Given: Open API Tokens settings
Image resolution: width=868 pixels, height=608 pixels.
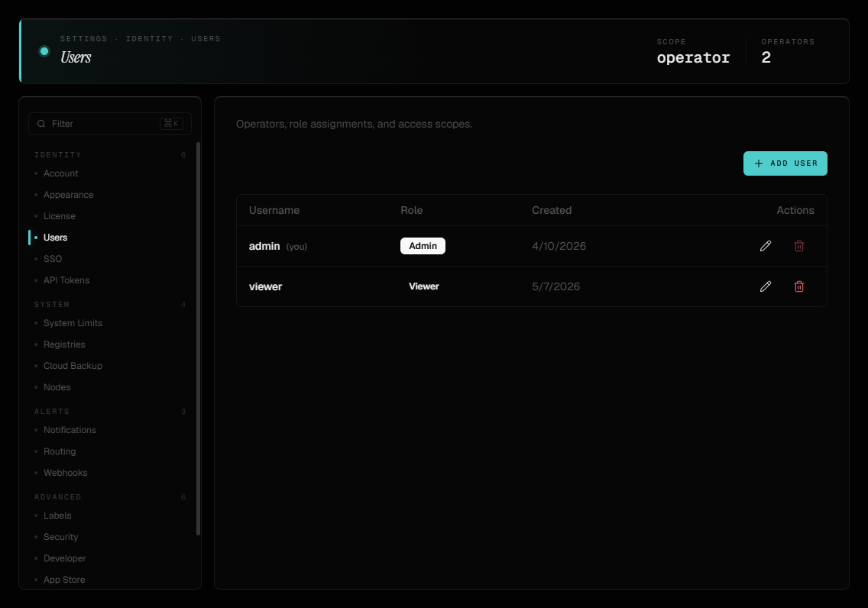Looking at the screenshot, I should pyautogui.click(x=66, y=280).
